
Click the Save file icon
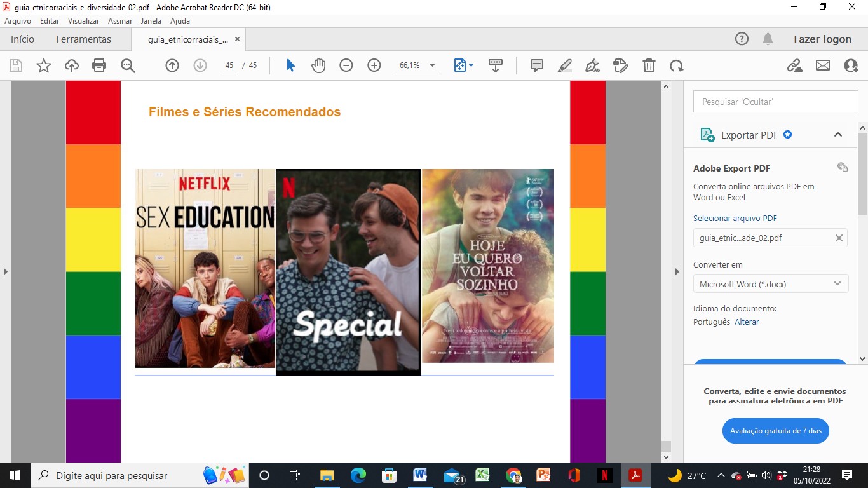click(x=16, y=65)
